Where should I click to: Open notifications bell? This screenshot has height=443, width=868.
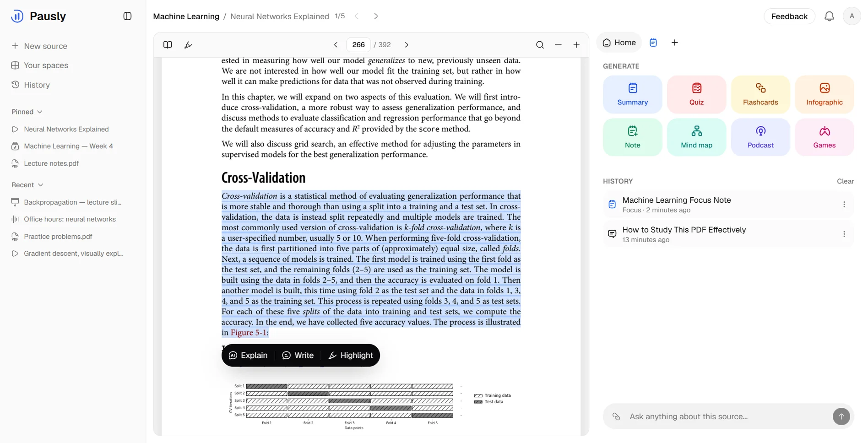click(x=829, y=16)
